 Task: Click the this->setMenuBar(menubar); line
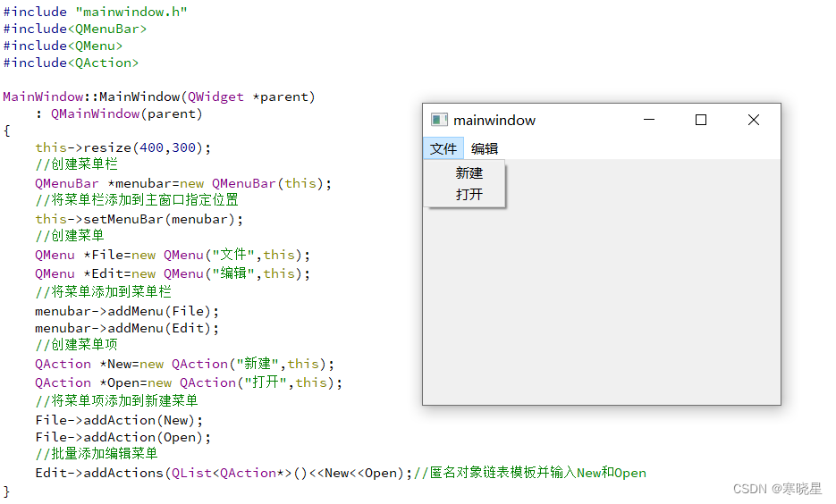(139, 219)
